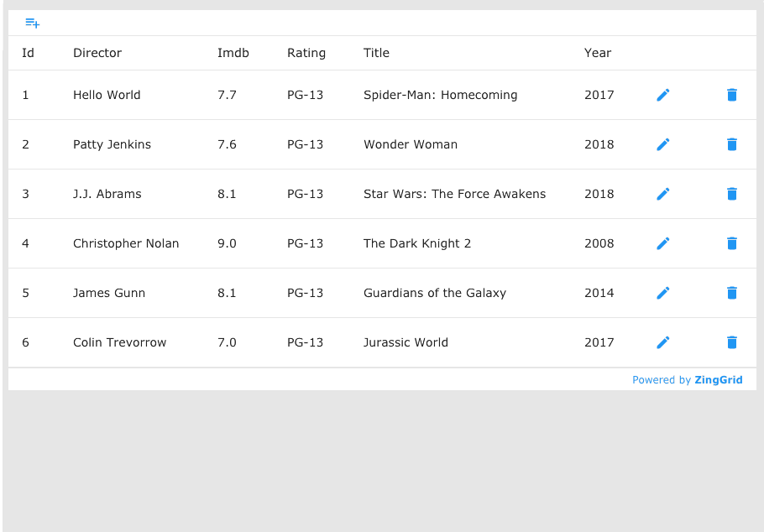764x532 pixels.
Task: Click the cell containing Christopher Nolan
Action: [126, 243]
